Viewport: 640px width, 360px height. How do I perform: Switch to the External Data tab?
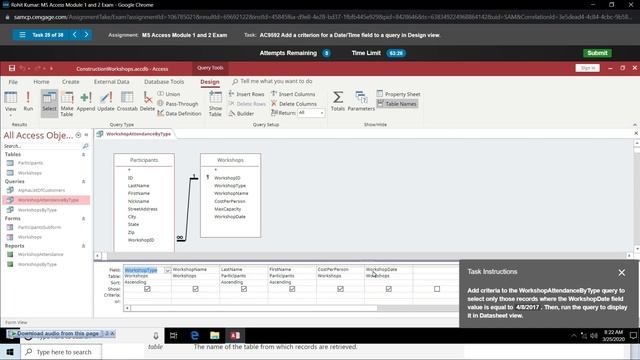pos(111,82)
